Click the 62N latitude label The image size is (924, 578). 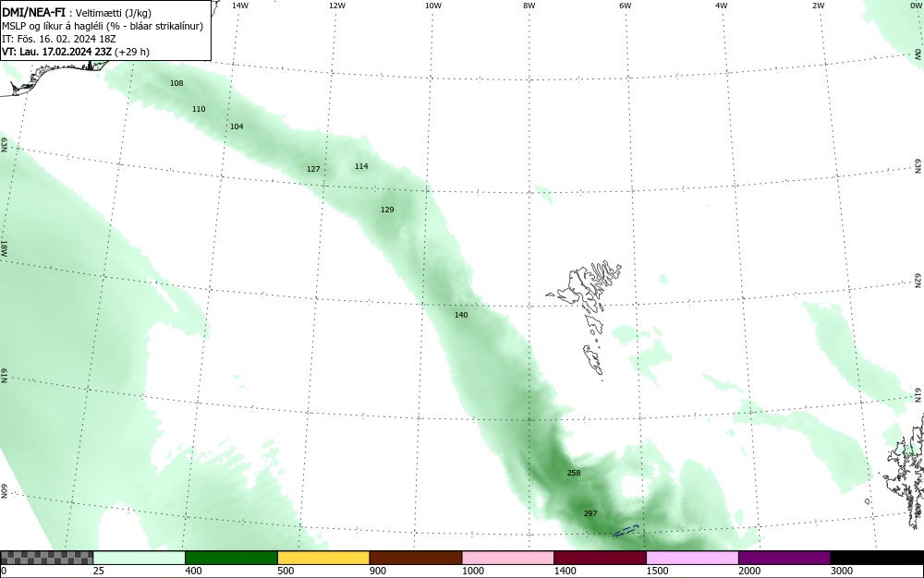pos(918,281)
